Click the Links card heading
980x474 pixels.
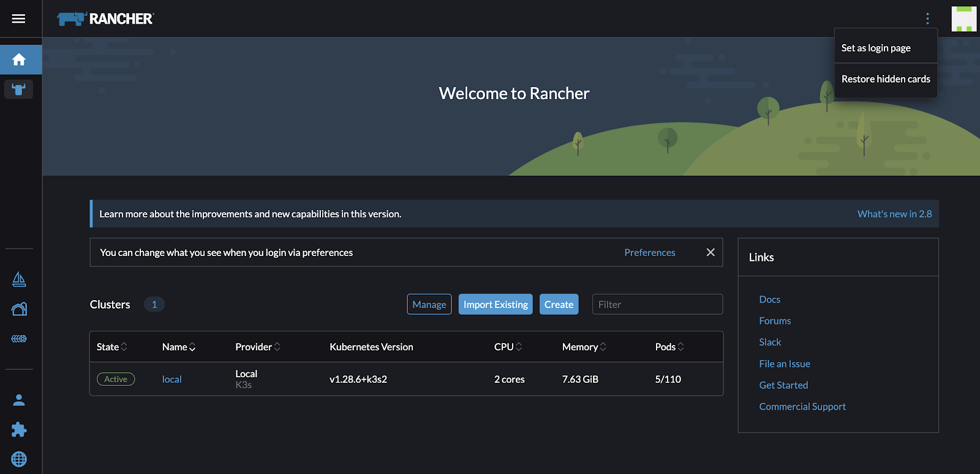coord(761,257)
